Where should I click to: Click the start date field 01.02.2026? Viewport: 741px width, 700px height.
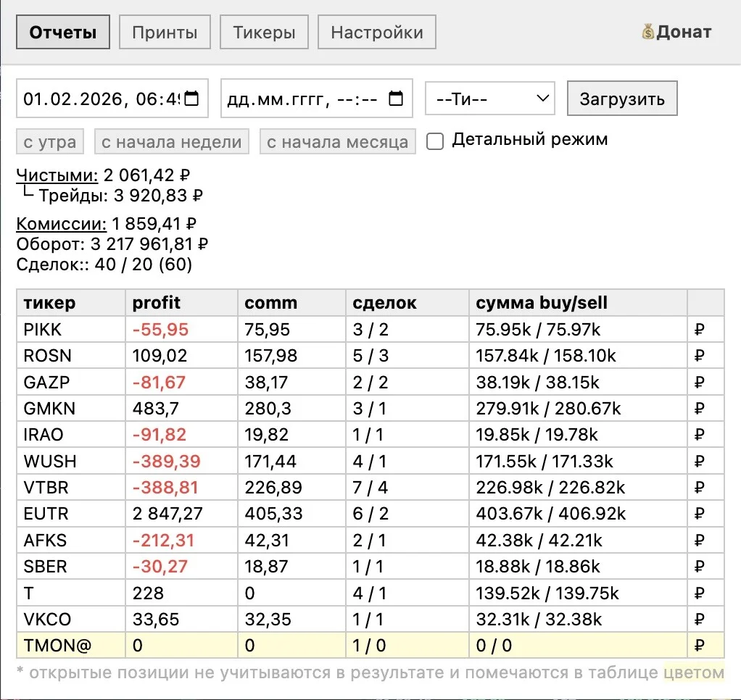[112, 99]
